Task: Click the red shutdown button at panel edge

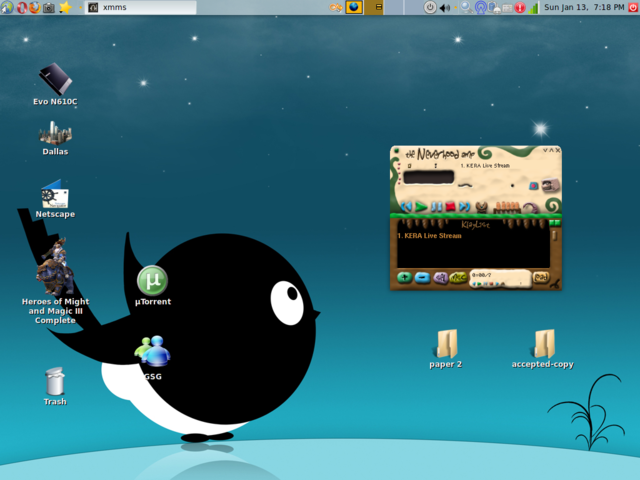Action: pos(633,7)
